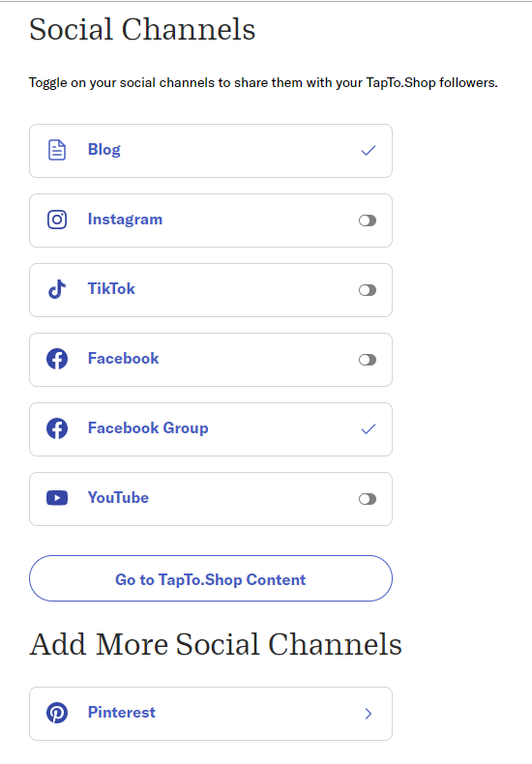Turn on the Facebook toggle switch
Image resolution: width=532 pixels, height=764 pixels.
[368, 360]
